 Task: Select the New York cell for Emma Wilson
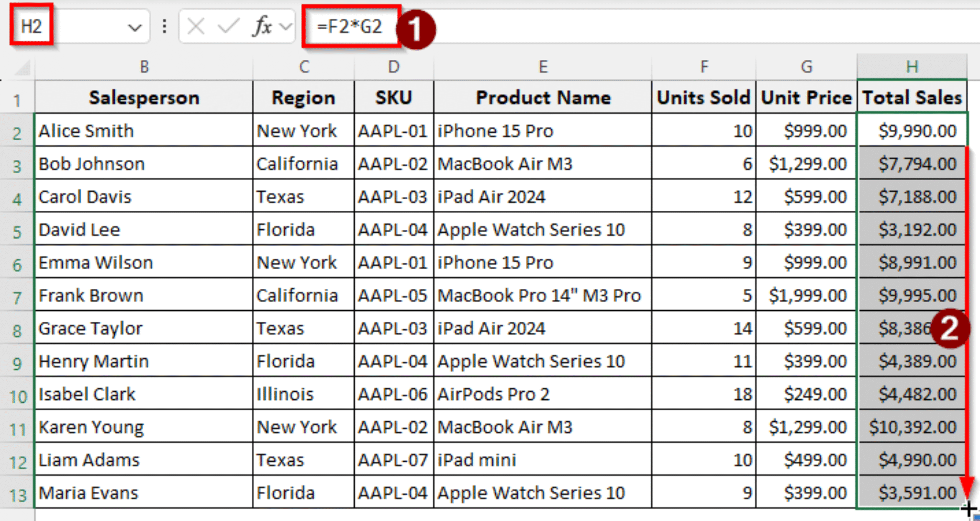[x=303, y=262]
